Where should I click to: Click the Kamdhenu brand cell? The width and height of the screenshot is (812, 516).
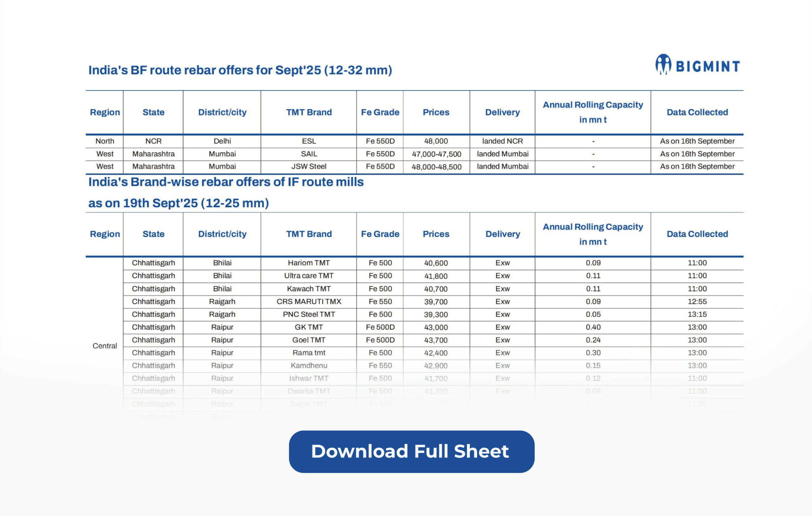[x=309, y=366]
